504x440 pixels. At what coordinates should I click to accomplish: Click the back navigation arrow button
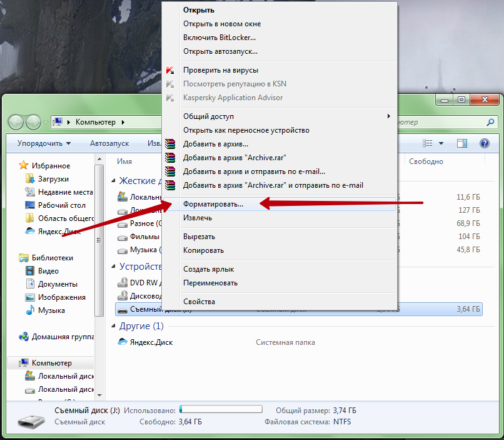point(16,121)
